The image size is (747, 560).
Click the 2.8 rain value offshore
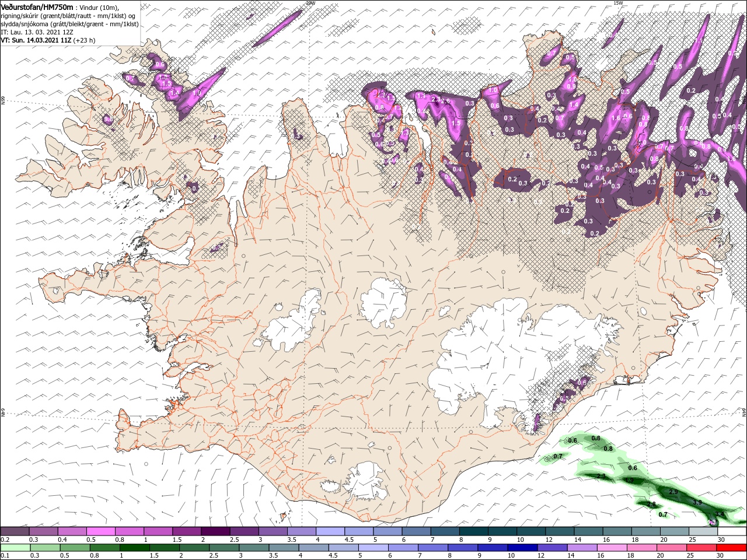652,504
